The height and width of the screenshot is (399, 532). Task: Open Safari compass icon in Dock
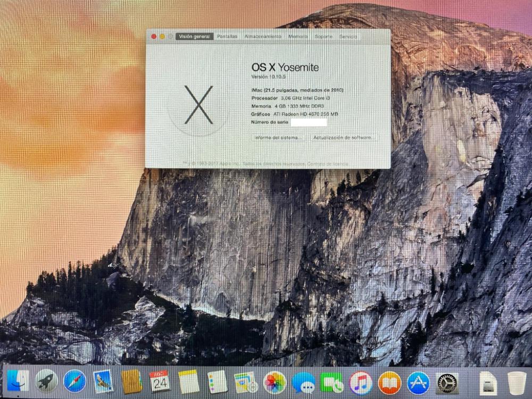tap(74, 381)
